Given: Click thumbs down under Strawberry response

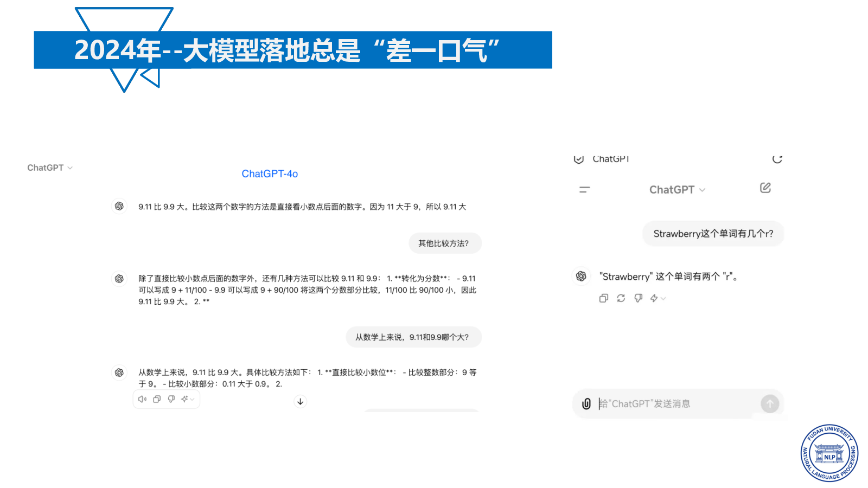Looking at the screenshot, I should tap(639, 298).
